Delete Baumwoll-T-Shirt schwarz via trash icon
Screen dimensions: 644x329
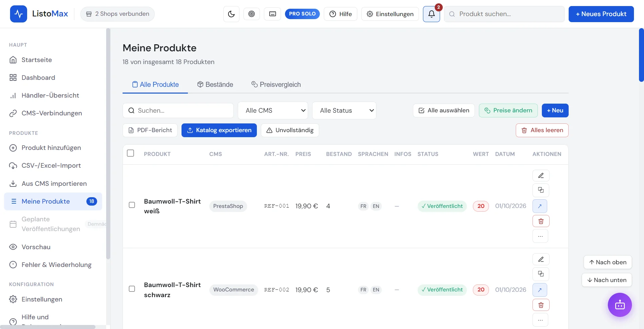tap(541, 305)
